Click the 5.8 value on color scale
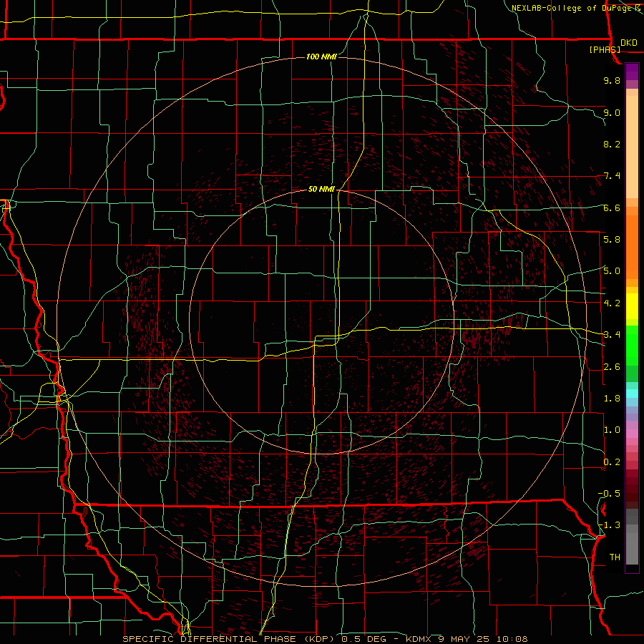This screenshot has width=644, height=644. click(612, 240)
